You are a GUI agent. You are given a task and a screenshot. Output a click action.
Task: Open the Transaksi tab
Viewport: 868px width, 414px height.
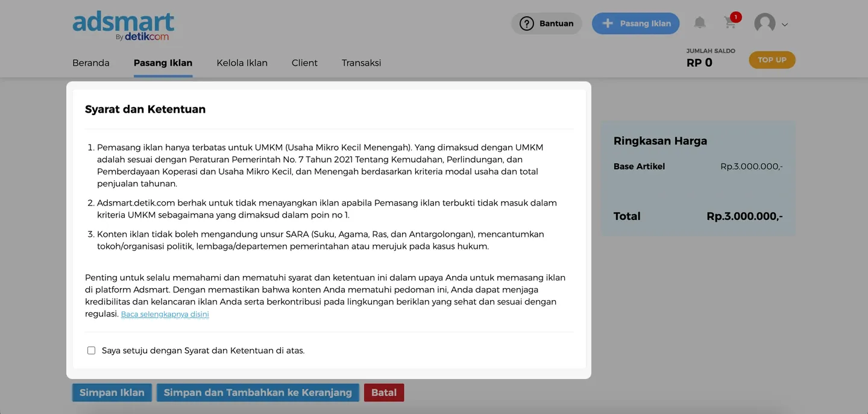[x=361, y=63]
